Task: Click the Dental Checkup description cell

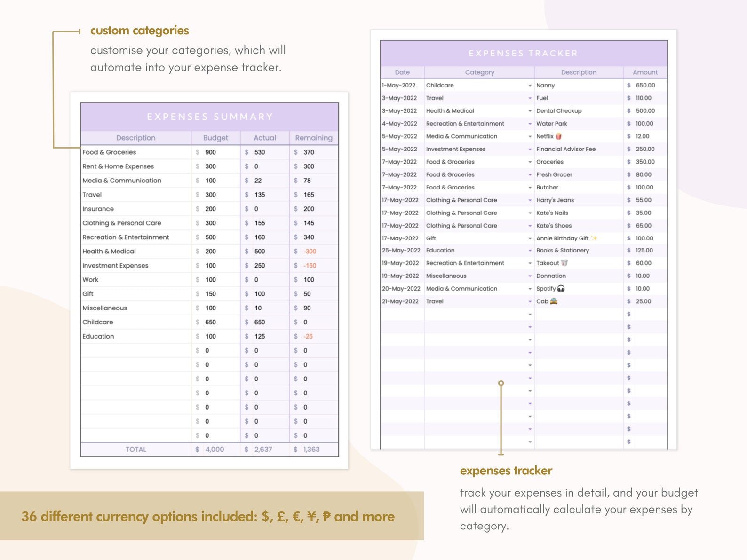Action: (579, 111)
